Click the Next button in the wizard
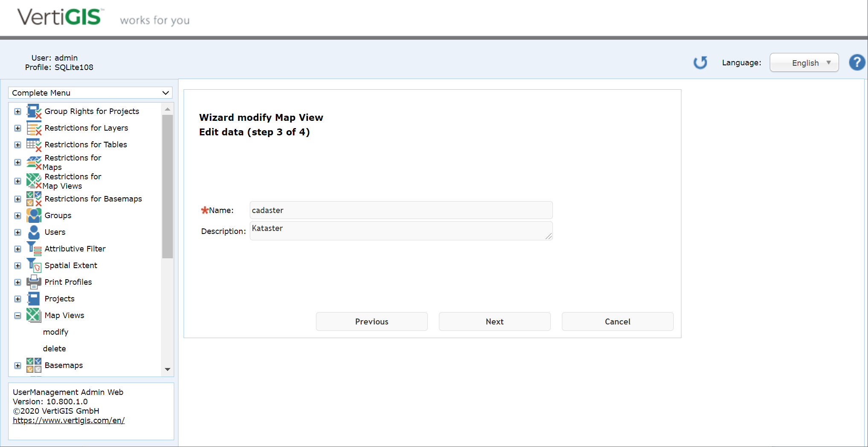Screen dimensions: 868x447 494,321
